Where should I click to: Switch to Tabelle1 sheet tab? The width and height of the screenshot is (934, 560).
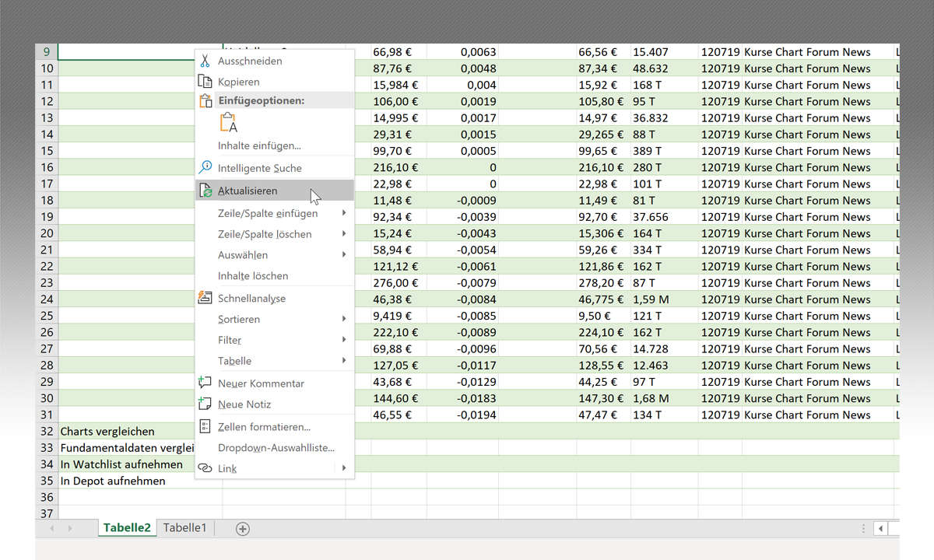click(184, 527)
